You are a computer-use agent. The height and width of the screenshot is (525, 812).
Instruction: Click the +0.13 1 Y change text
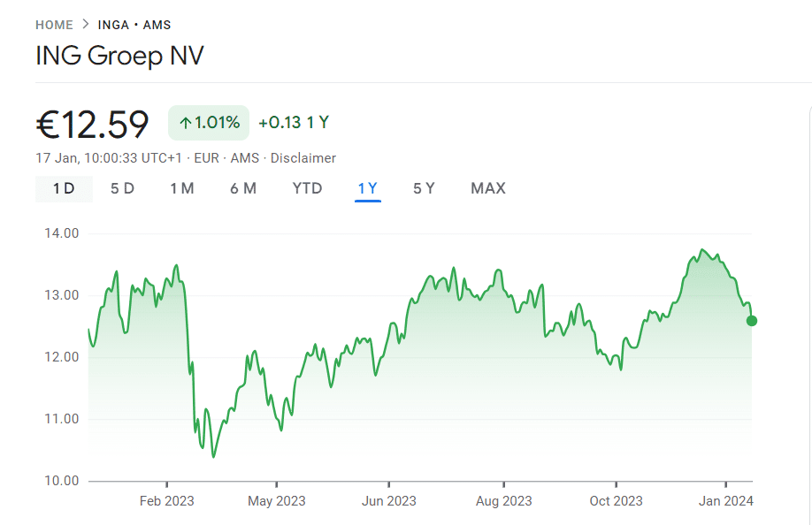294,123
